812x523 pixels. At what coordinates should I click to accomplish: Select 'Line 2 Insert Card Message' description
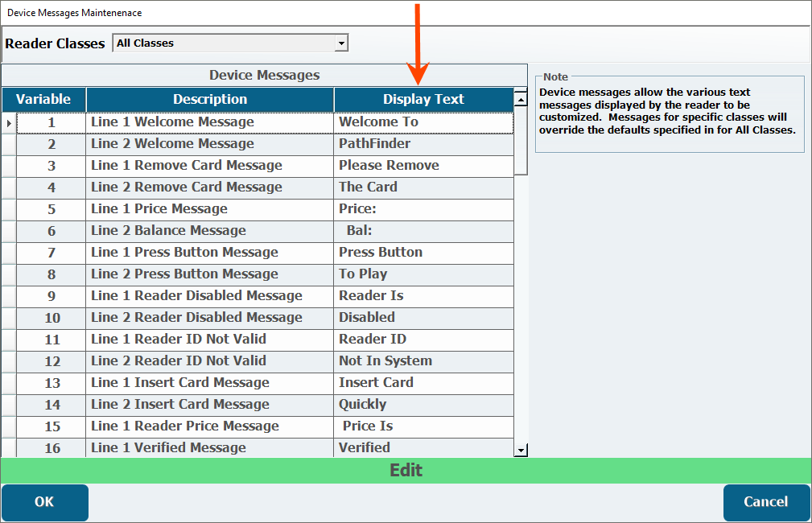(x=179, y=405)
